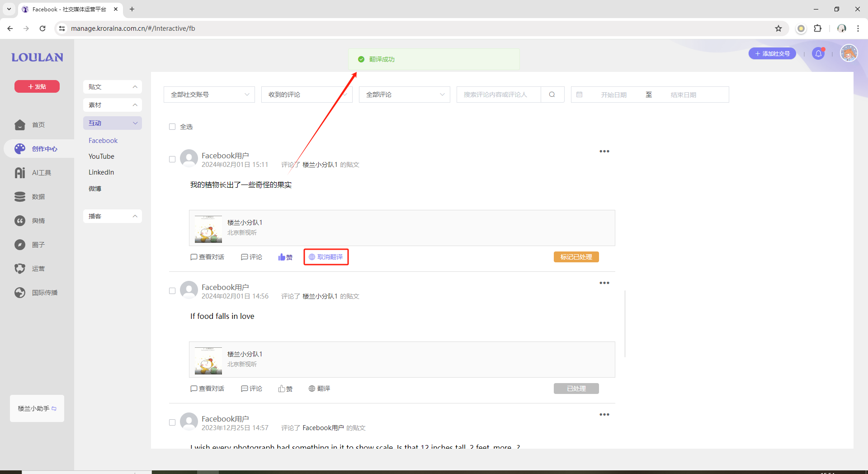Viewport: 868px width, 474px height.
Task: Open the 楼兰小助手 assistant
Action: click(37, 408)
